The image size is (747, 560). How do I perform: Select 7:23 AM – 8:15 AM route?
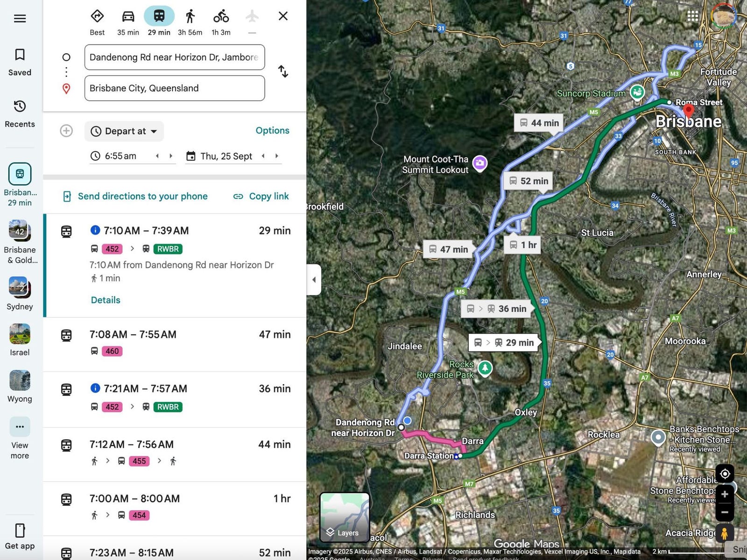click(x=176, y=548)
